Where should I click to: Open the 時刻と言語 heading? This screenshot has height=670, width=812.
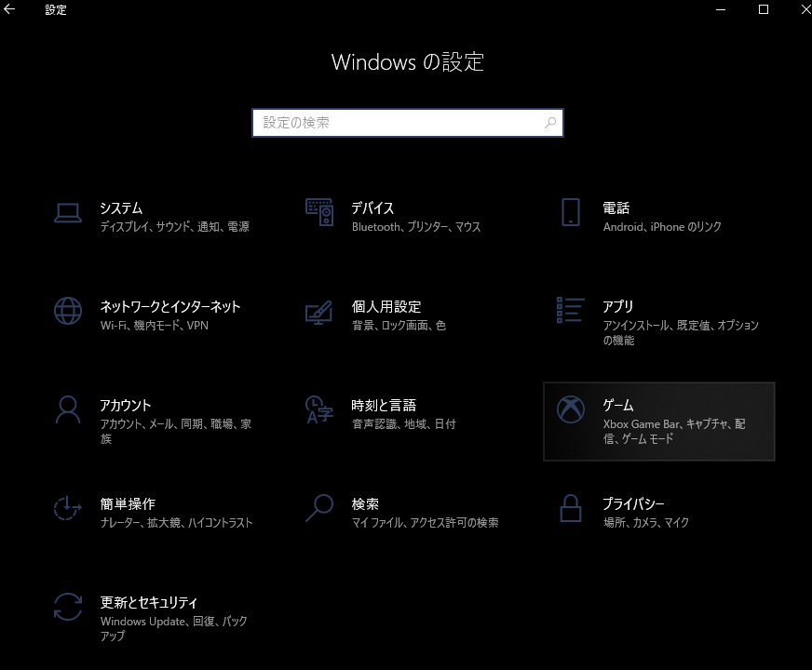[x=384, y=405]
